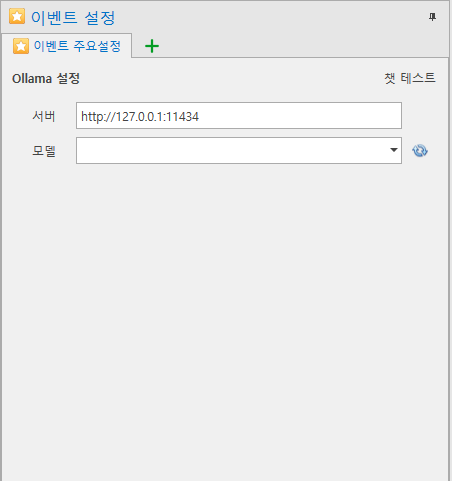Image resolution: width=452 pixels, height=481 pixels.
Task: Click the blank space right of server URL
Action: pos(300,116)
